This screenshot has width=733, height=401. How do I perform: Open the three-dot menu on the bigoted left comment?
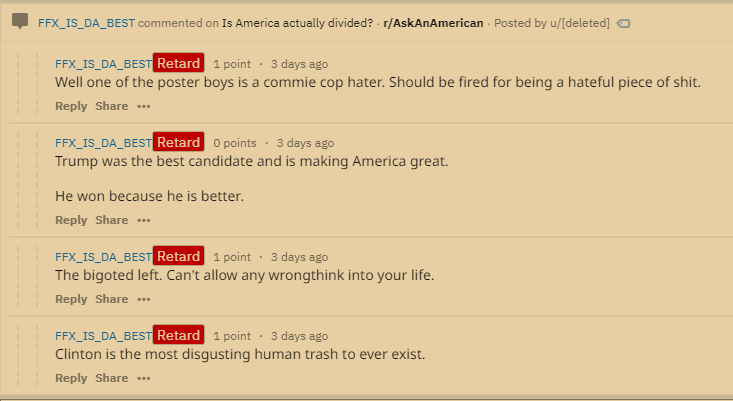coord(144,300)
